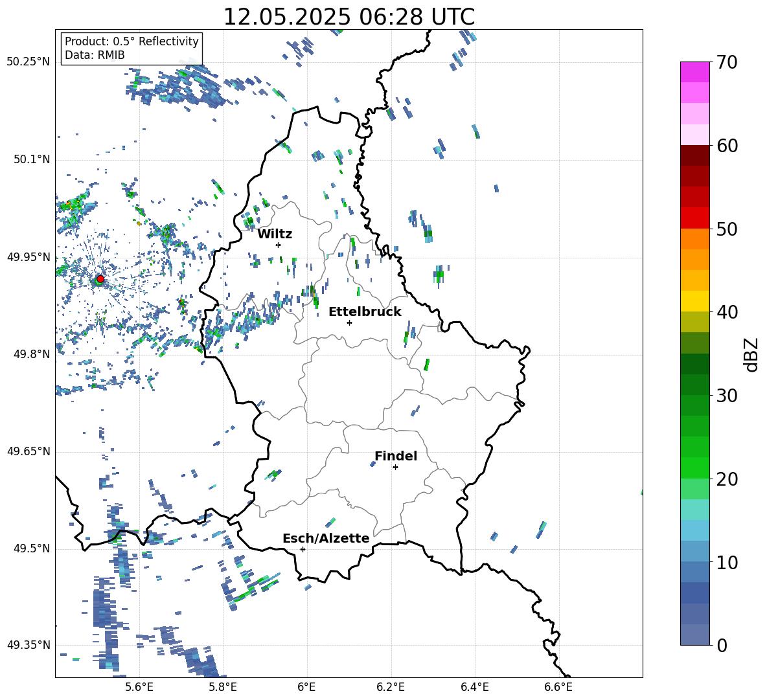This screenshot has height=700, width=767.
Task: Click the 50.1°N latitude label
Action: tap(32, 159)
